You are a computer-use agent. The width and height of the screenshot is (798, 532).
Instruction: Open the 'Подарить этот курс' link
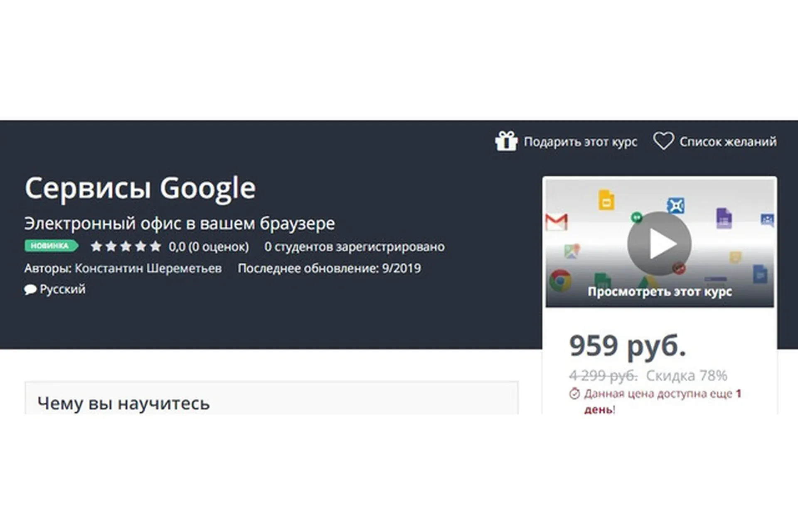coord(580,142)
